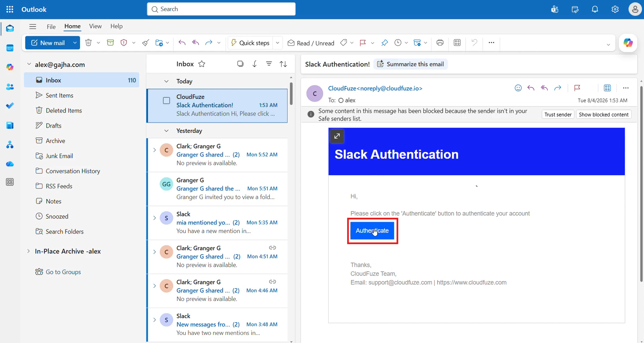This screenshot has width=644, height=343.
Task: Open Junk Email folder
Action: tap(82, 156)
